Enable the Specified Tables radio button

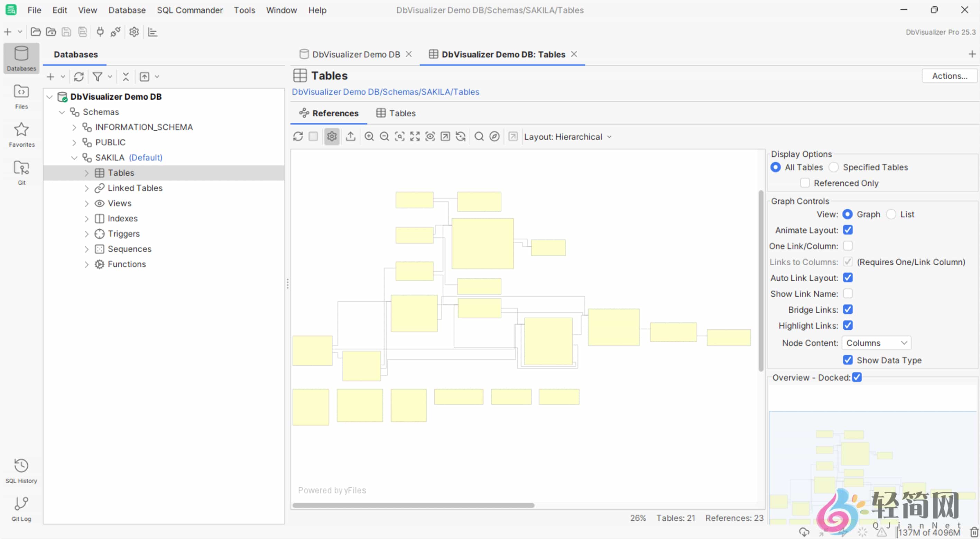pos(834,167)
